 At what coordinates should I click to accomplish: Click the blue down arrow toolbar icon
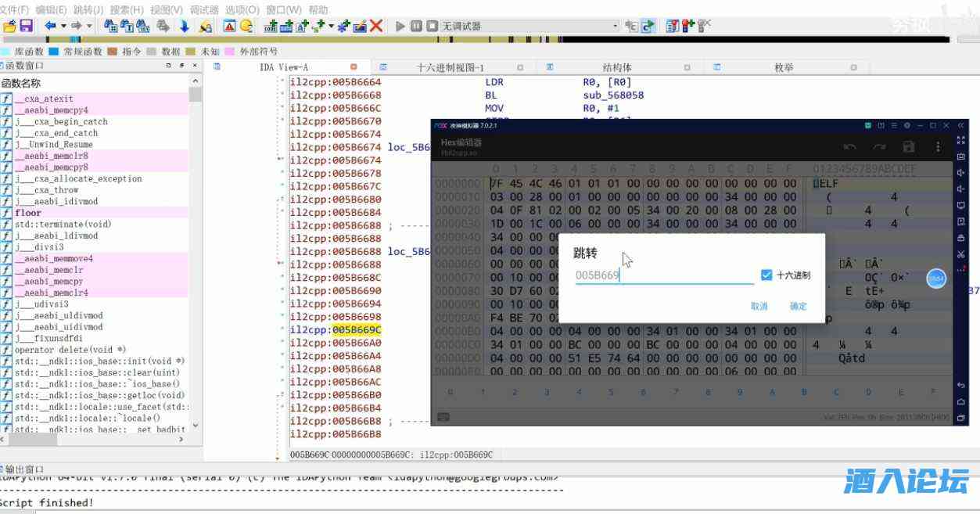point(185,26)
